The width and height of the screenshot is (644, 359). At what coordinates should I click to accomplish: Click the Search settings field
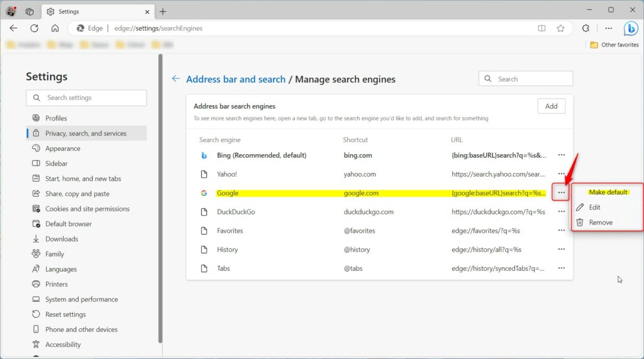point(86,97)
